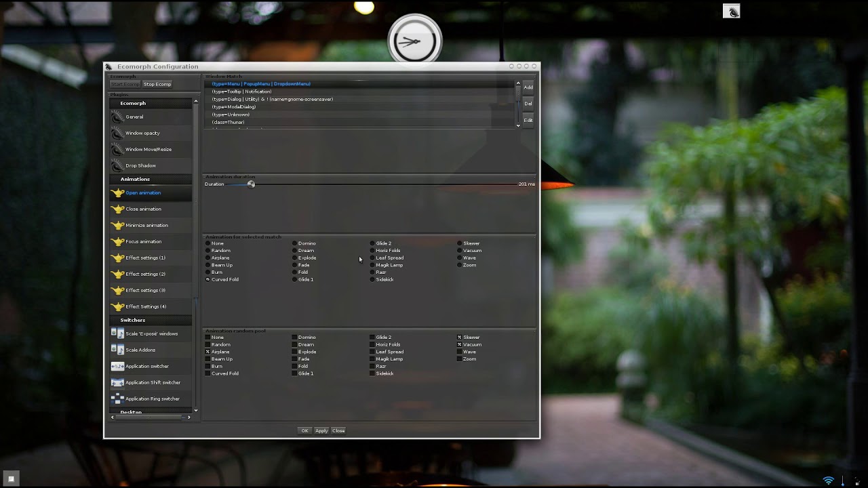This screenshot has height=488, width=868.
Task: Click the plugin list's scroll left arrow
Action: click(113, 417)
